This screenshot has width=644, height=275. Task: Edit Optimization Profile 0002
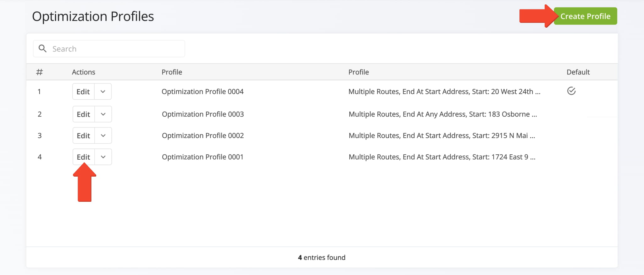coord(84,136)
